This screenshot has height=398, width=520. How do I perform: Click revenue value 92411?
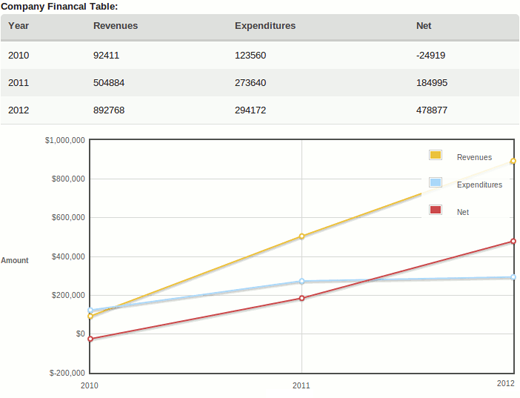tap(106, 55)
